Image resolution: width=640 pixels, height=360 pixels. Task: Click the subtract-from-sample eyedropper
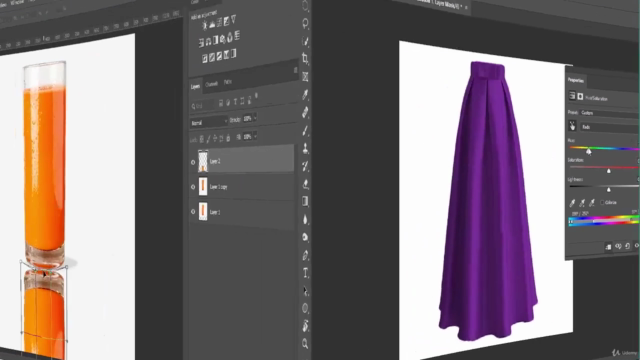(x=592, y=202)
